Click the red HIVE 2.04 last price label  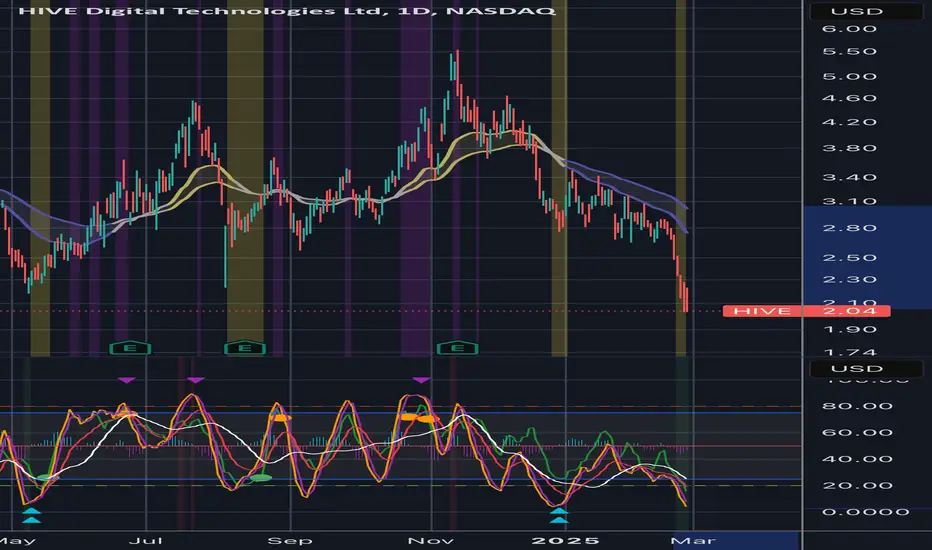[807, 311]
